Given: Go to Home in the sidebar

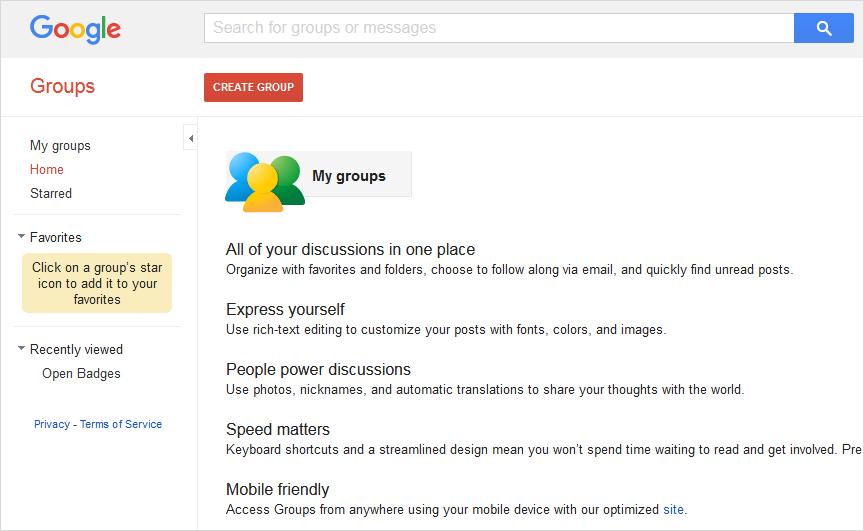Looking at the screenshot, I should tap(47, 170).
